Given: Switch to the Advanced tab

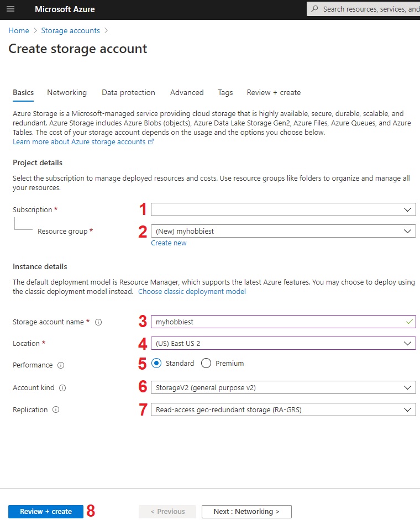Looking at the screenshot, I should pos(187,92).
